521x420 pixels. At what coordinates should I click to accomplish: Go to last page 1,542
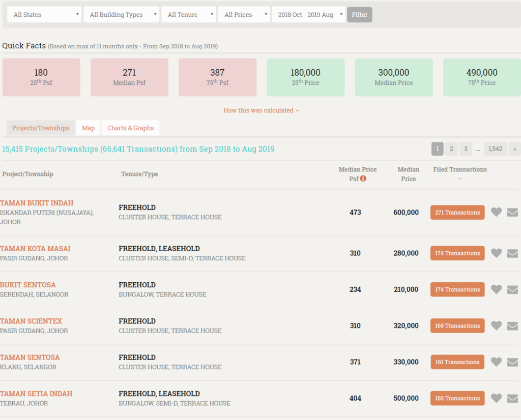pos(495,149)
